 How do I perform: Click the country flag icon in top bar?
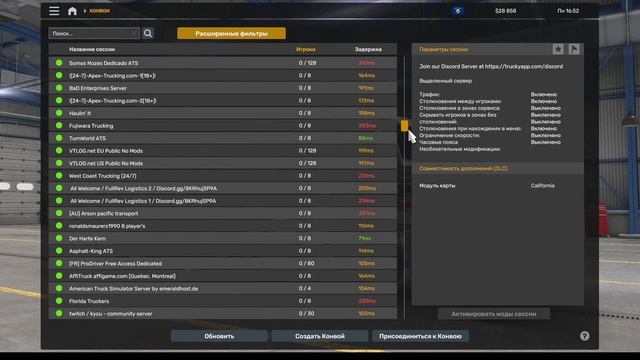point(458,11)
